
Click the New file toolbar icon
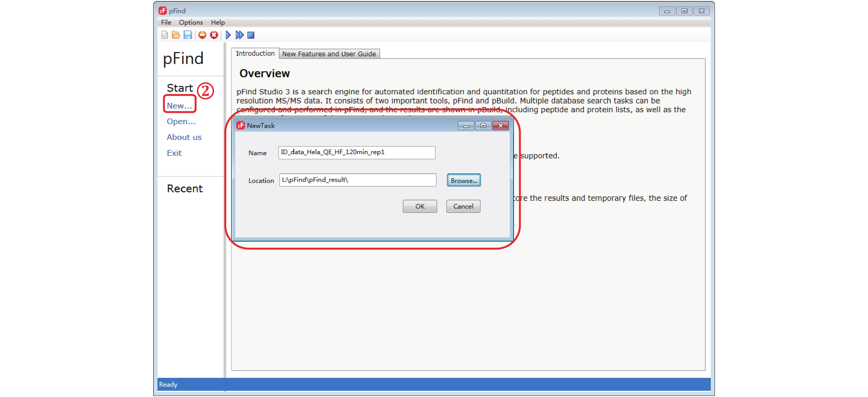coord(164,35)
